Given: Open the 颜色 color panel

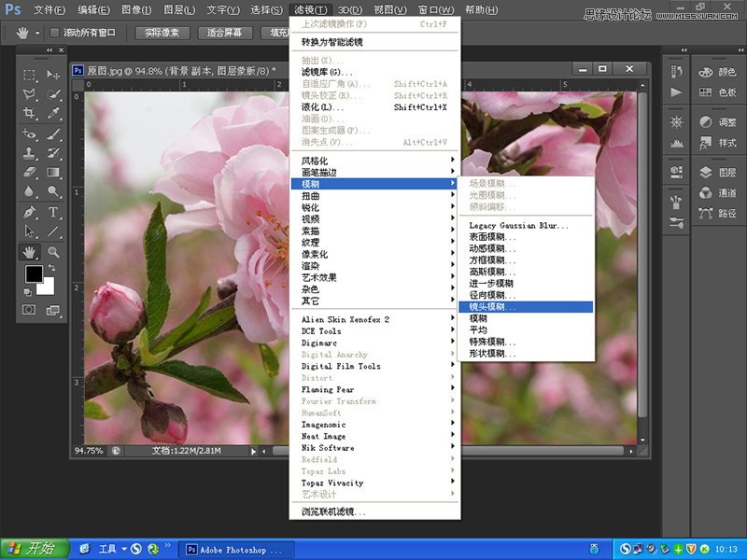Looking at the screenshot, I should pyautogui.click(x=717, y=72).
